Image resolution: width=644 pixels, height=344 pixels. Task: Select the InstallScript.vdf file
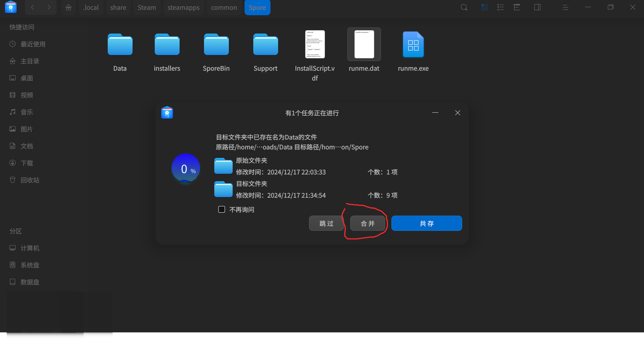(x=315, y=44)
